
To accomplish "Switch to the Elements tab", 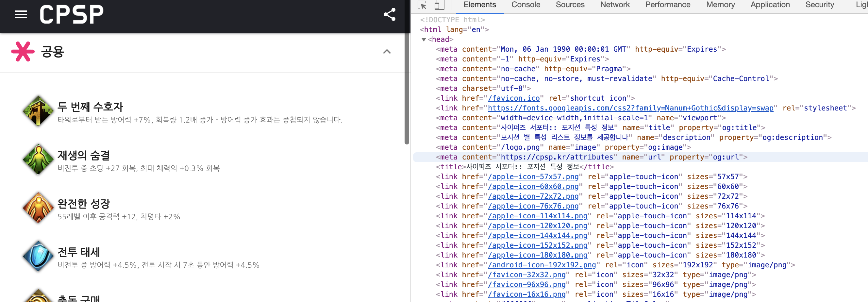I will (x=480, y=5).
